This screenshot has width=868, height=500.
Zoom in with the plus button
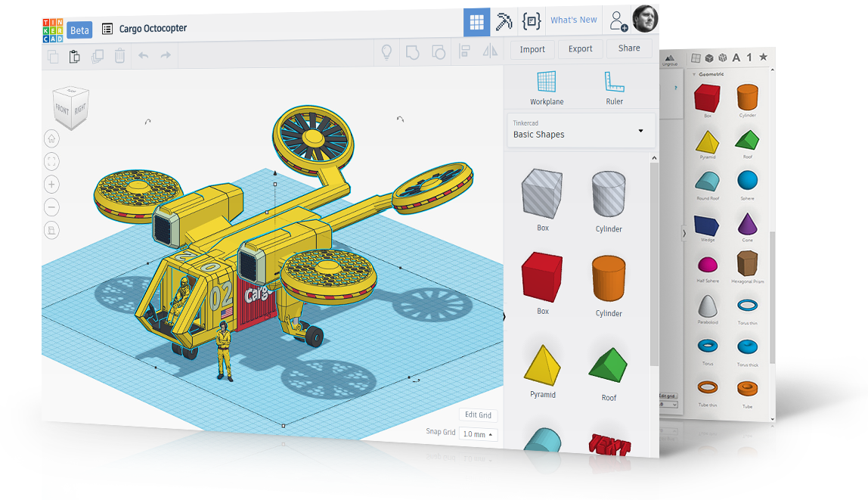click(x=51, y=185)
